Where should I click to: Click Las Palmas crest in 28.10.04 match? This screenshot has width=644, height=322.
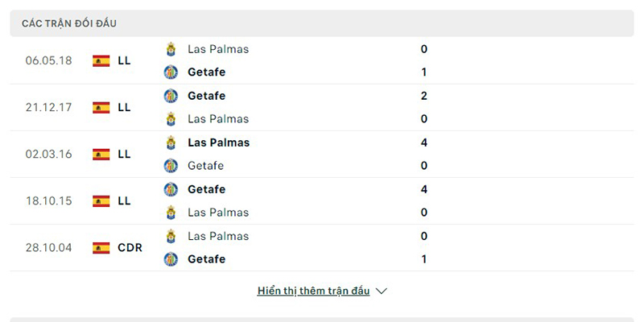point(171,236)
